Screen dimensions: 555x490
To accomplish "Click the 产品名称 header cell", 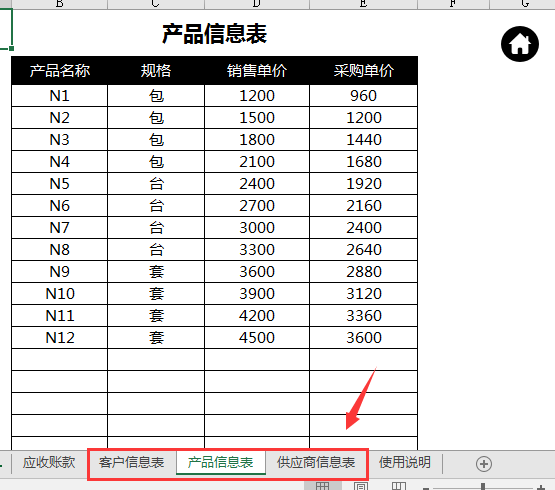I will (59, 70).
